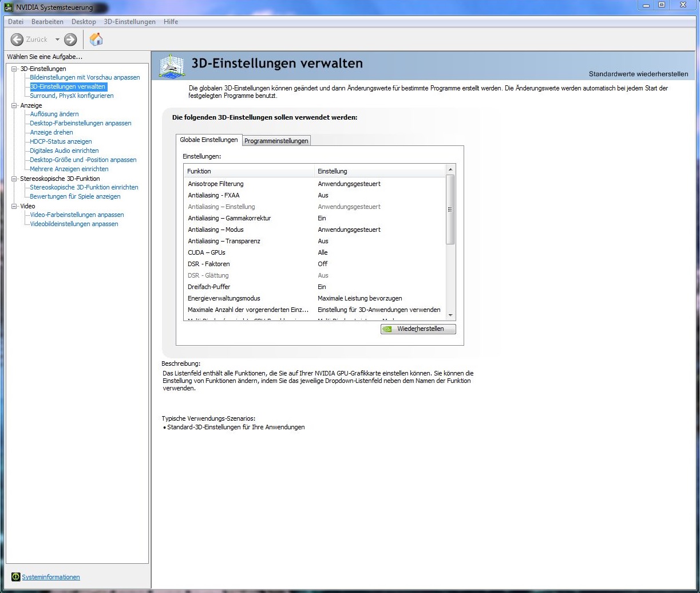Select the Antialiasing – Modus row
This screenshot has width=700, height=593.
tap(314, 230)
